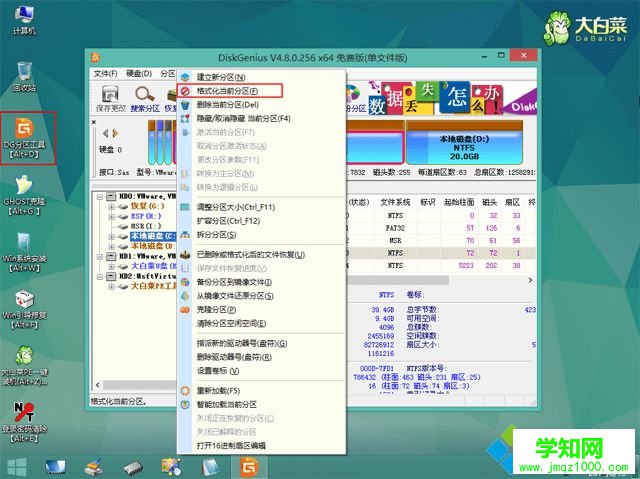640x479 pixels.
Task: Expand 大白菜PE工具 tree node
Action: pyautogui.click(x=111, y=286)
